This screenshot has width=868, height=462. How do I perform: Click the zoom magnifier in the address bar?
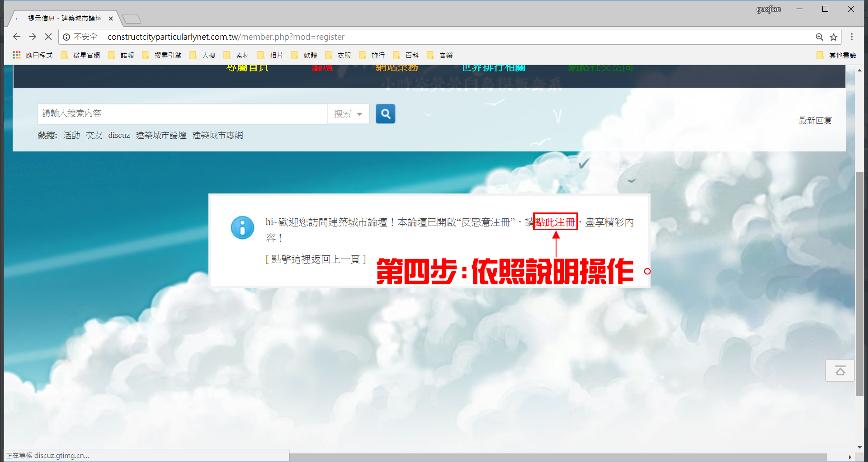coord(819,37)
